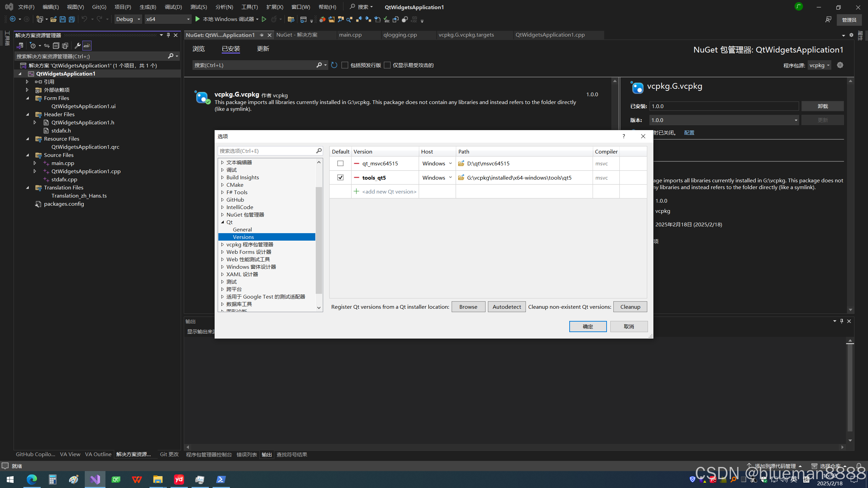Image resolution: width=868 pixels, height=488 pixels.
Task: Pin the Solution Explorer panel
Action: (x=168, y=35)
